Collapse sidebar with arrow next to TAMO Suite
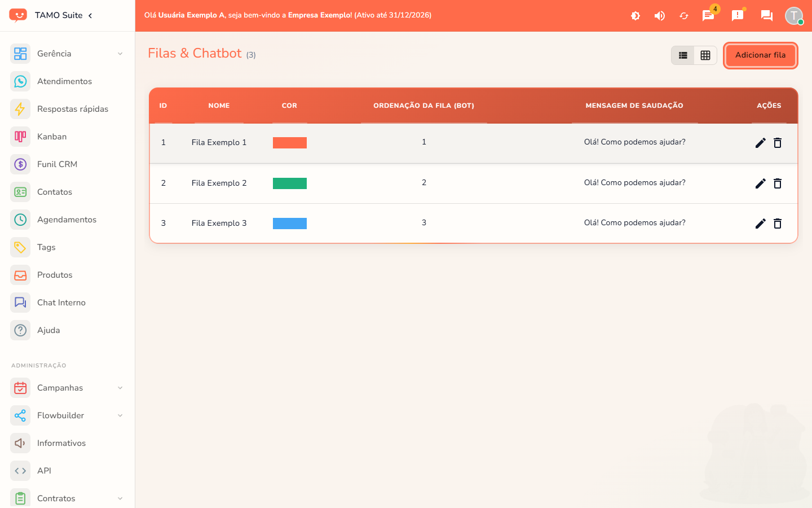Image resolution: width=812 pixels, height=508 pixels. 90,15
